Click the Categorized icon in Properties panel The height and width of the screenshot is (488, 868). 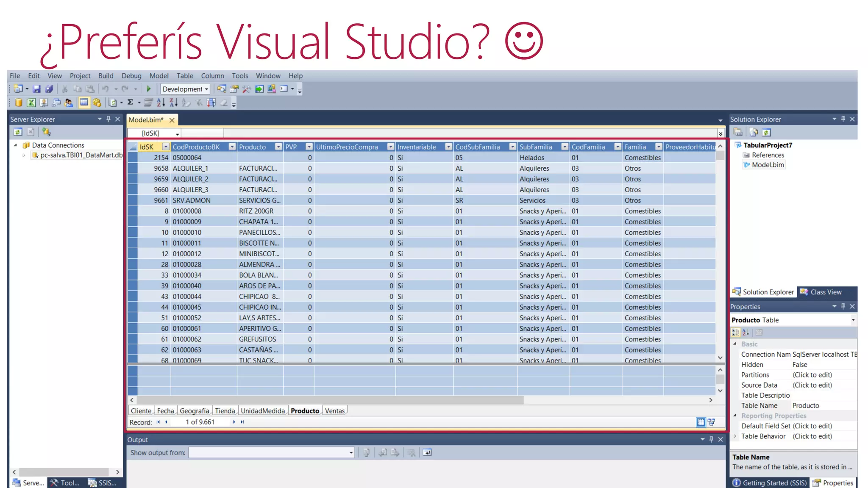click(736, 333)
